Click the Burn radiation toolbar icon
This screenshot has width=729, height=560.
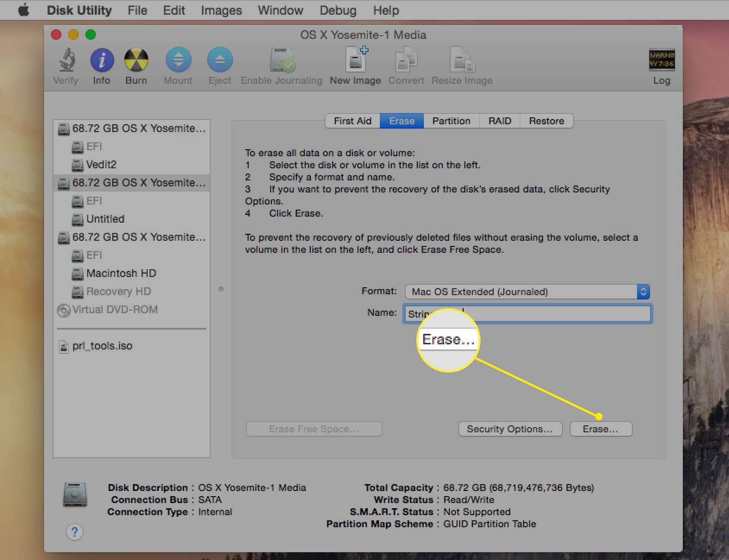point(136,60)
